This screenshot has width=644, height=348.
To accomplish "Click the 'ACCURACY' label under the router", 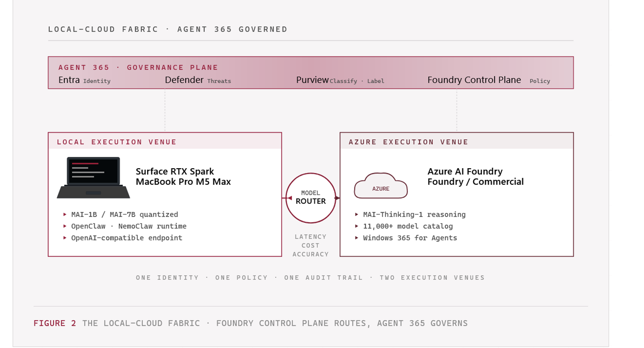I will (x=311, y=254).
